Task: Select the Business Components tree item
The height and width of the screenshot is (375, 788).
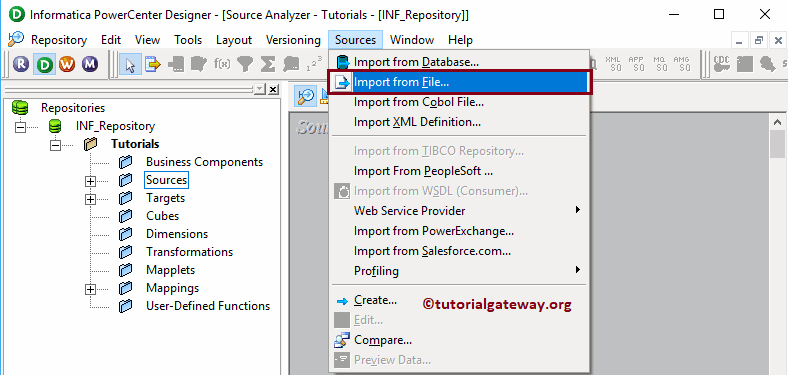Action: click(x=204, y=162)
